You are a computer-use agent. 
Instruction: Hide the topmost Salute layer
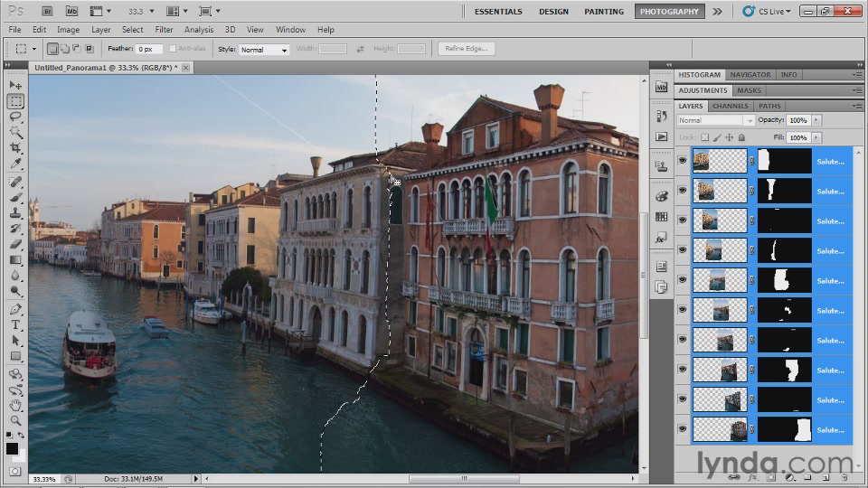(683, 161)
